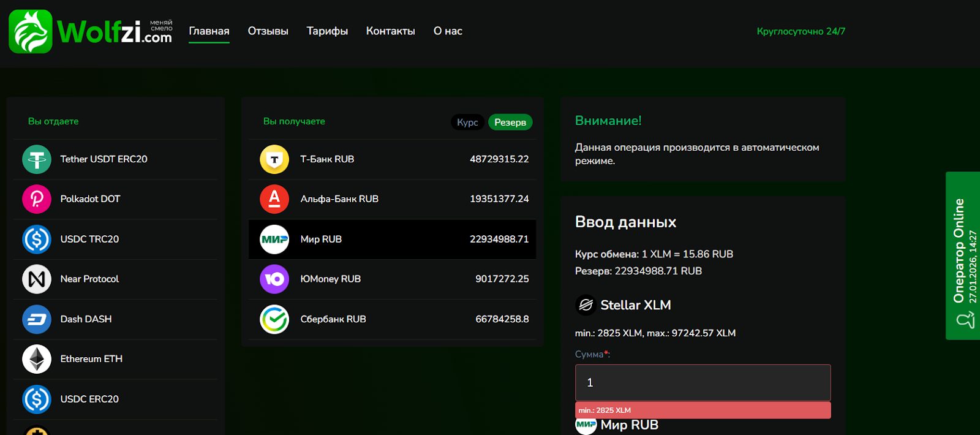Click the red min.: 2825 XLM error message
This screenshot has width=980, height=435.
[x=703, y=410]
